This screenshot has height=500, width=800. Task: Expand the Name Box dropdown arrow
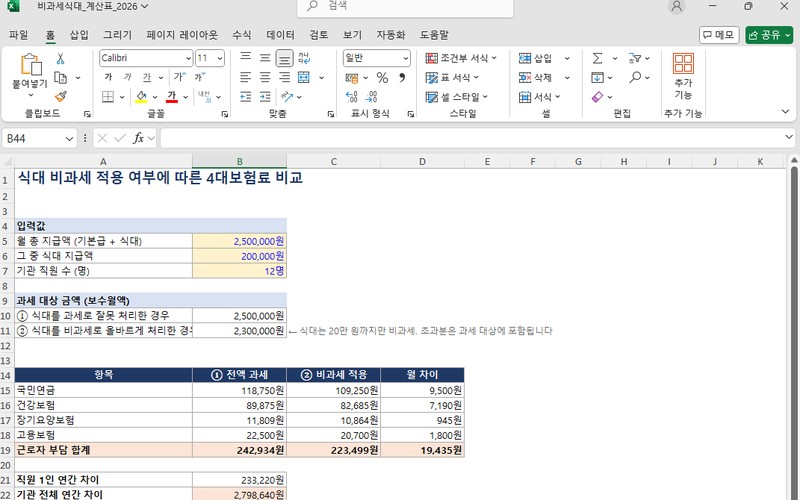coord(69,138)
